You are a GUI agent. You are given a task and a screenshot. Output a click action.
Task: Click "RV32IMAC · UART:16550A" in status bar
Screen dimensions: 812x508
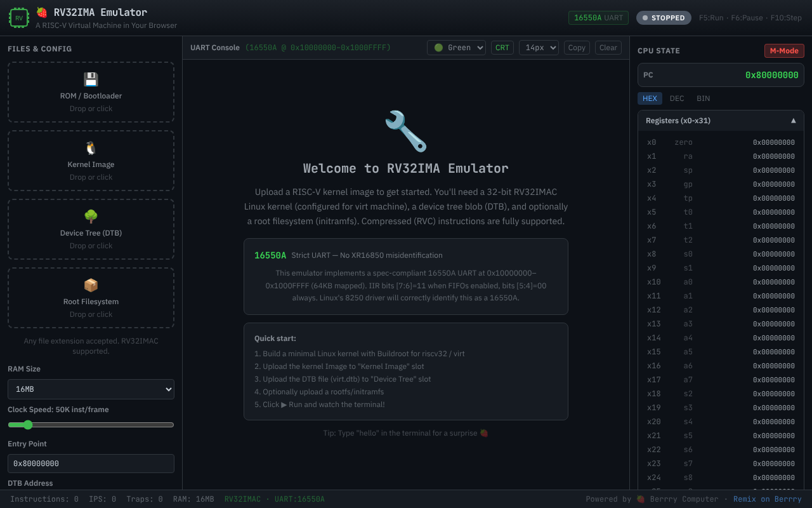coord(275,499)
